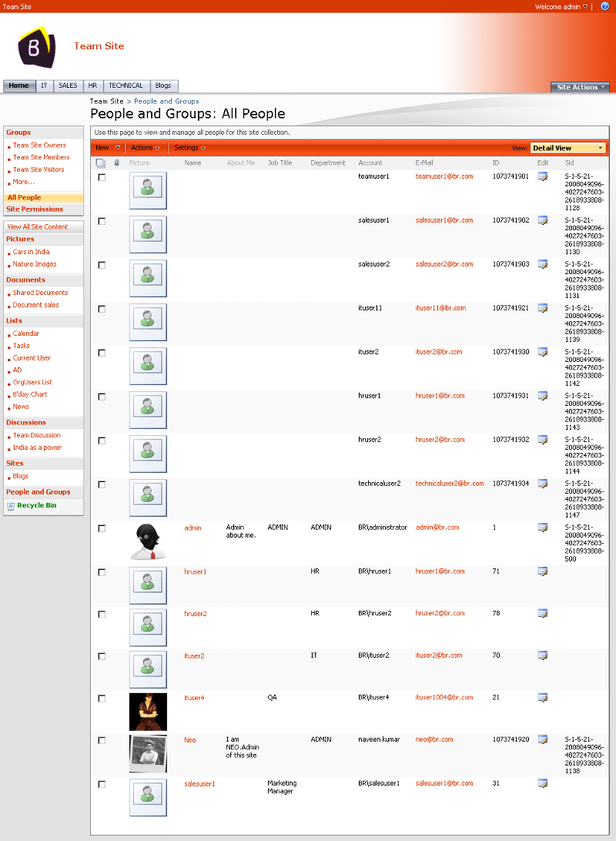Click the Edit icon for salesuser1 at the bottom
This screenshot has height=841, width=616.
click(544, 783)
